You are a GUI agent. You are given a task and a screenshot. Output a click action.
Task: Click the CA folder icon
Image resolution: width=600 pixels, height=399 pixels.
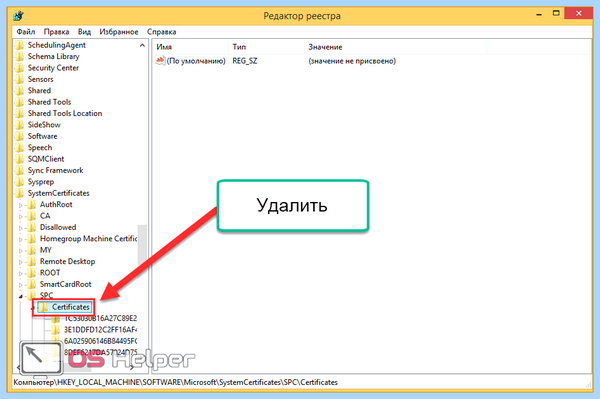(31, 216)
